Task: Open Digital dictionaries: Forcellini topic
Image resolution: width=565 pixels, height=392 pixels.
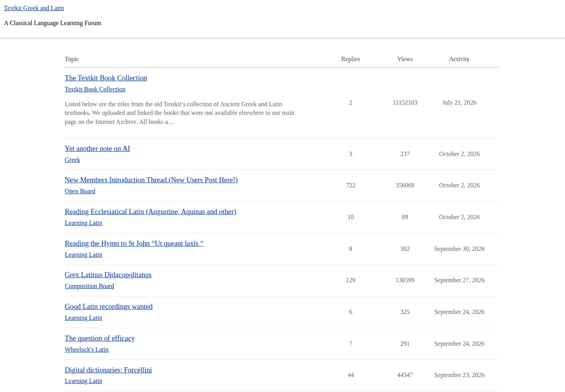Action: pyautogui.click(x=108, y=370)
